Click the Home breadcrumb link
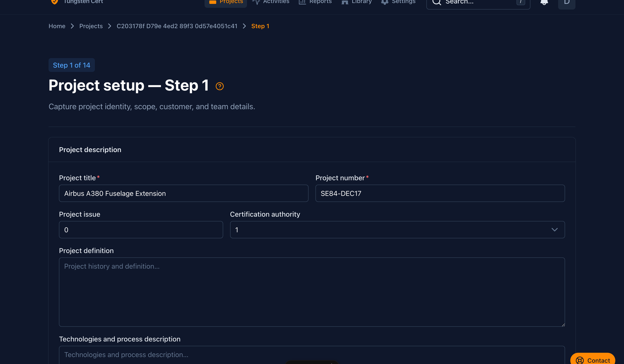624x364 pixels. [57, 26]
